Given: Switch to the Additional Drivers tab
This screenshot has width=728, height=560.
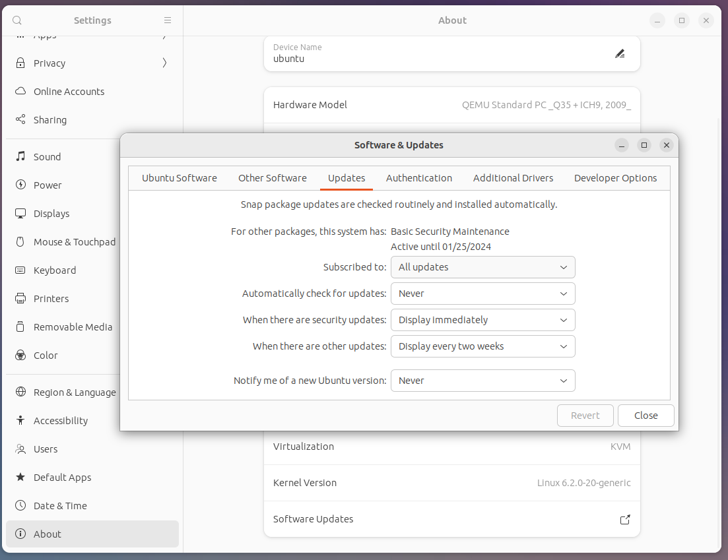Looking at the screenshot, I should tap(513, 178).
